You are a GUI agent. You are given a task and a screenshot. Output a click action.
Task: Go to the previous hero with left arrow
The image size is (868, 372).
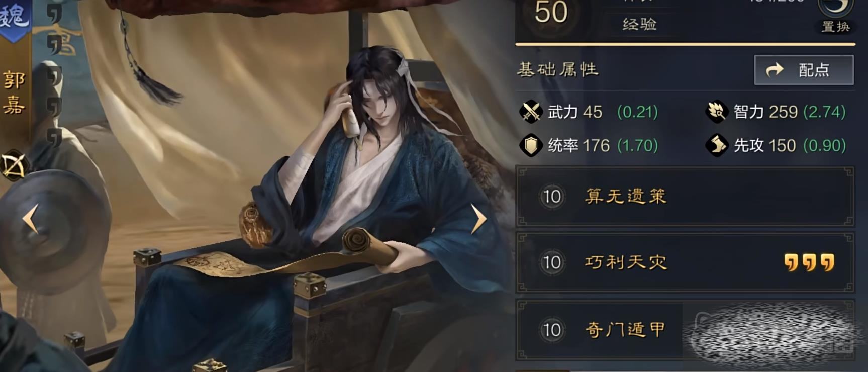(x=31, y=219)
